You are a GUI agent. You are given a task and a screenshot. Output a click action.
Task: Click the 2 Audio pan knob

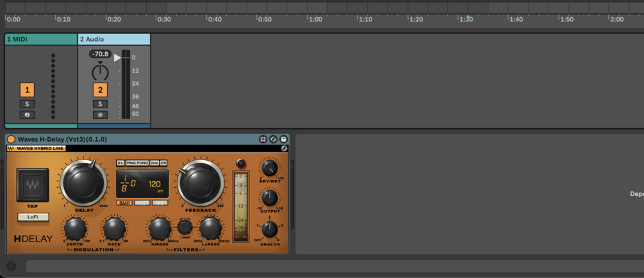(x=100, y=72)
